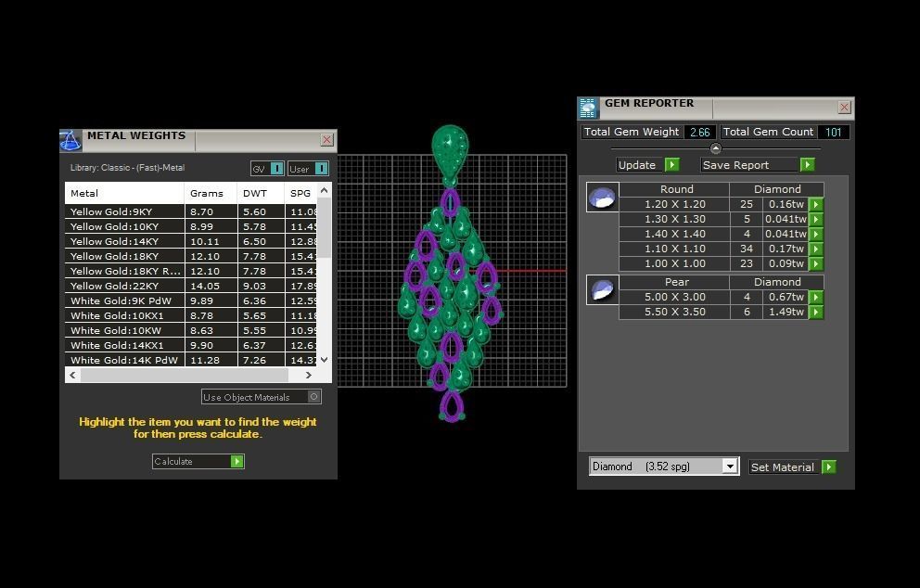The image size is (920, 588).
Task: Click green arrow for 5.00 X 3.00 pear row
Action: [816, 297]
